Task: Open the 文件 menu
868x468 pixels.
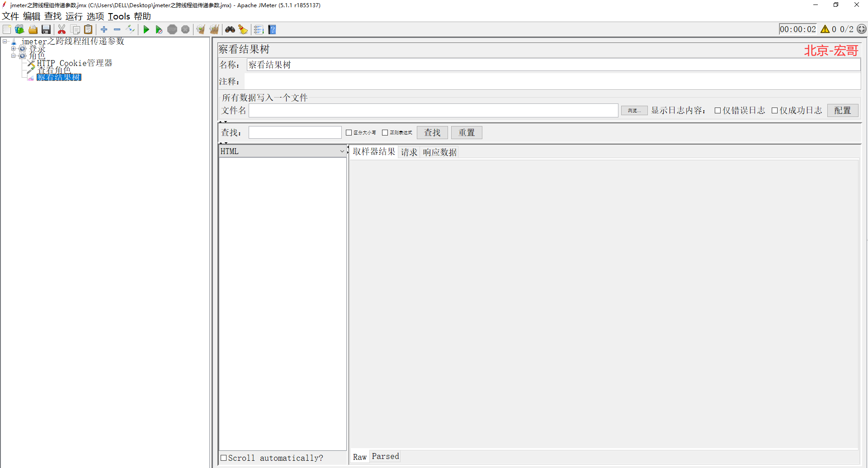Action: pos(10,16)
